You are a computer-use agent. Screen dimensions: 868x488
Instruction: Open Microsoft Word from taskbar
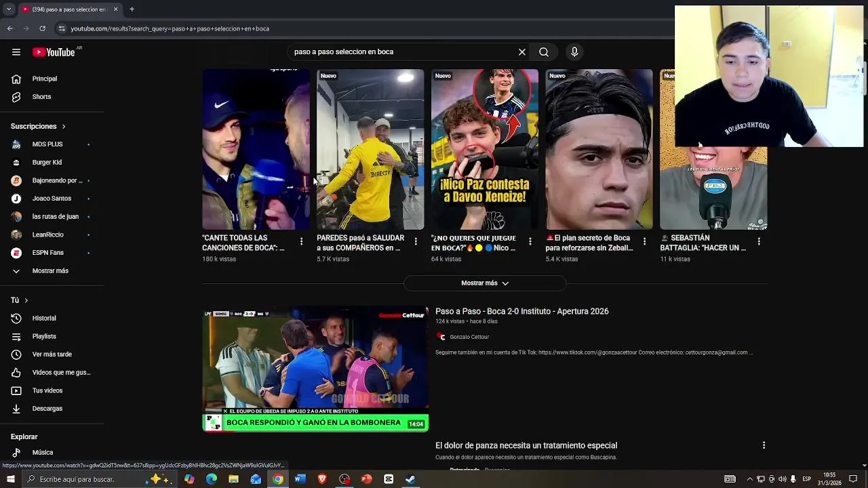click(300, 479)
